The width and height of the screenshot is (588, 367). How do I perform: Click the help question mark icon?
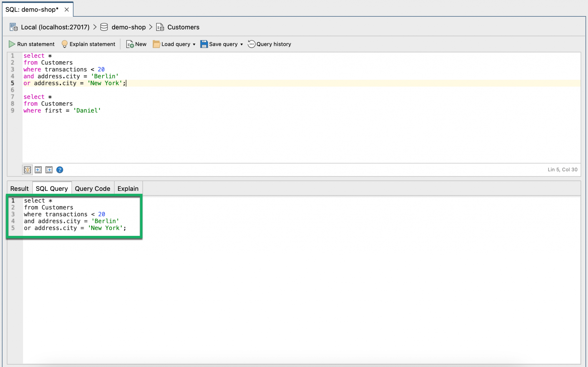(60, 170)
